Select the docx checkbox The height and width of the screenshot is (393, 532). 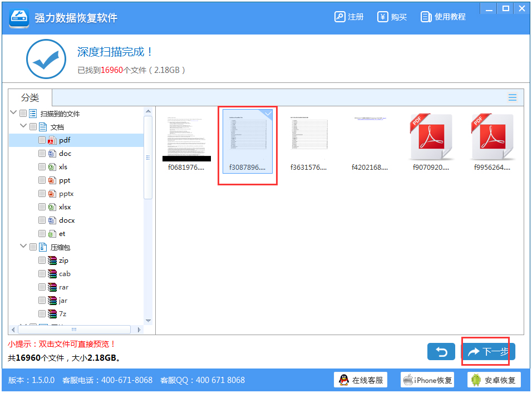click(x=42, y=220)
